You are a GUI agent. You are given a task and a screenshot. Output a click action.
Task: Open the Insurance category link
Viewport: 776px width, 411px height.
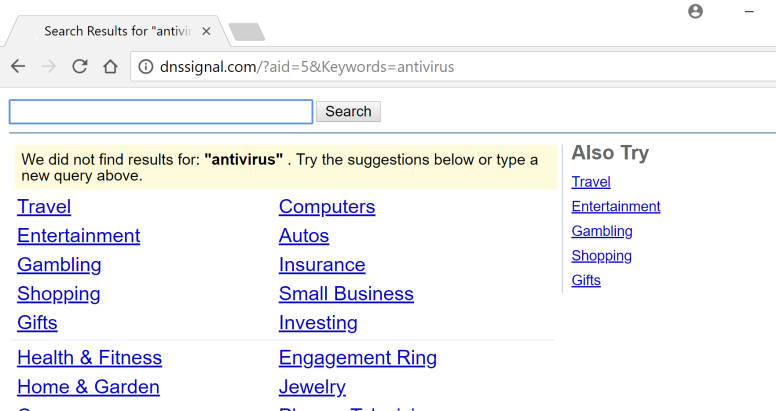322,265
